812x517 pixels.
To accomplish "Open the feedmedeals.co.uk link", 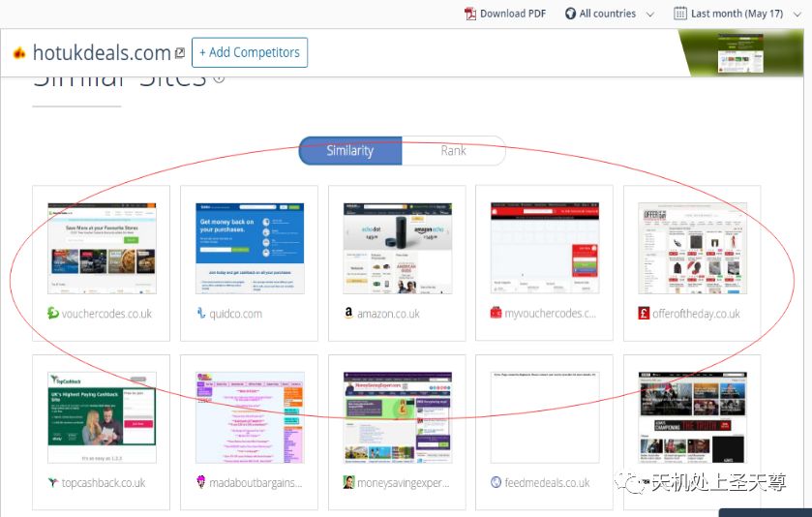I will (548, 483).
